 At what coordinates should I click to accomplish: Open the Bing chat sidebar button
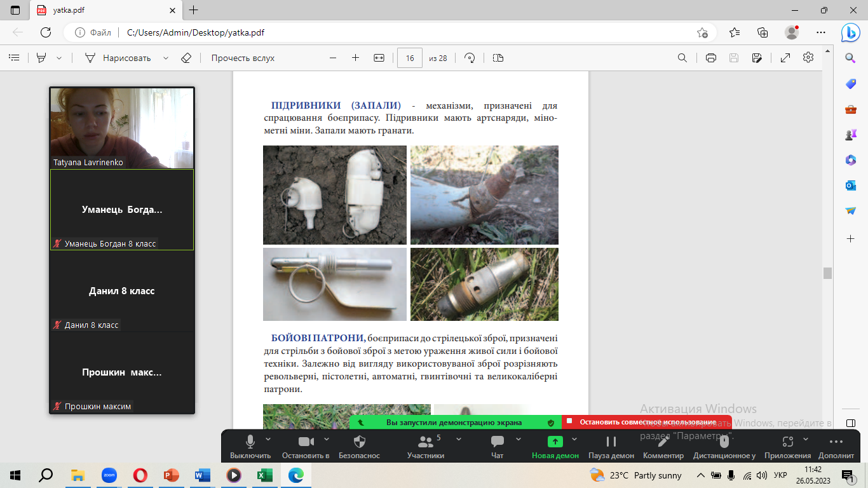851,32
